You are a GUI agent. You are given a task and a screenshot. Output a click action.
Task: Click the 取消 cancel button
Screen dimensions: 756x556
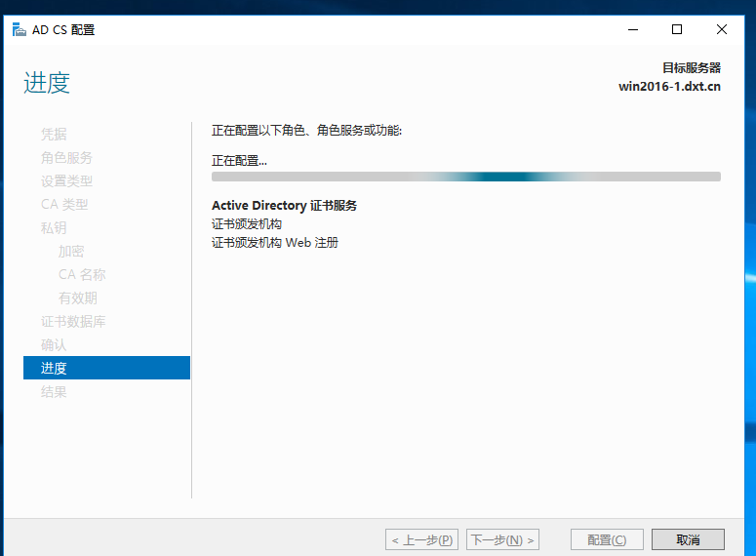[x=688, y=539]
